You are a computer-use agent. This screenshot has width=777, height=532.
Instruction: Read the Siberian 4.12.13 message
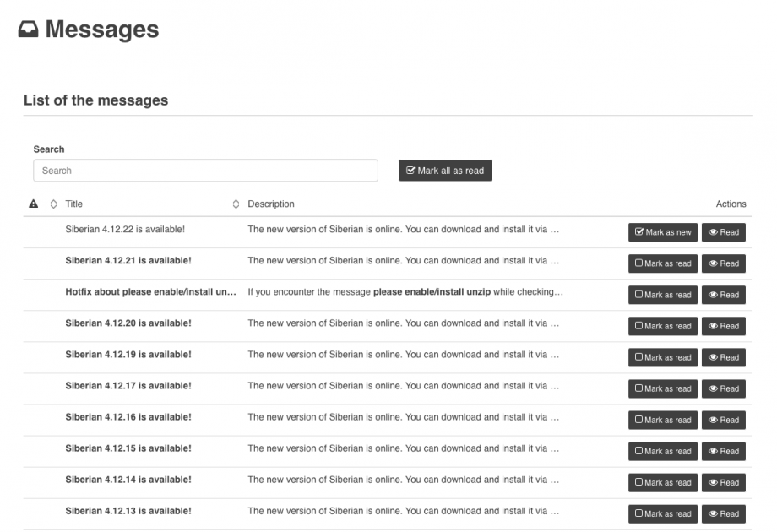pyautogui.click(x=724, y=513)
